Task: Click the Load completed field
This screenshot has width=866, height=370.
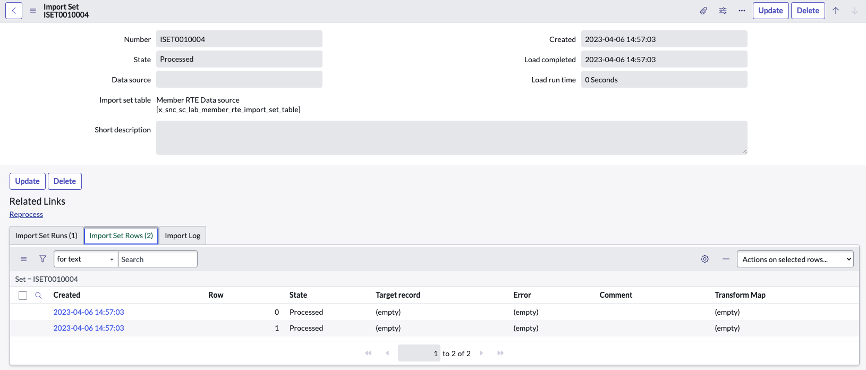Action: tap(664, 59)
